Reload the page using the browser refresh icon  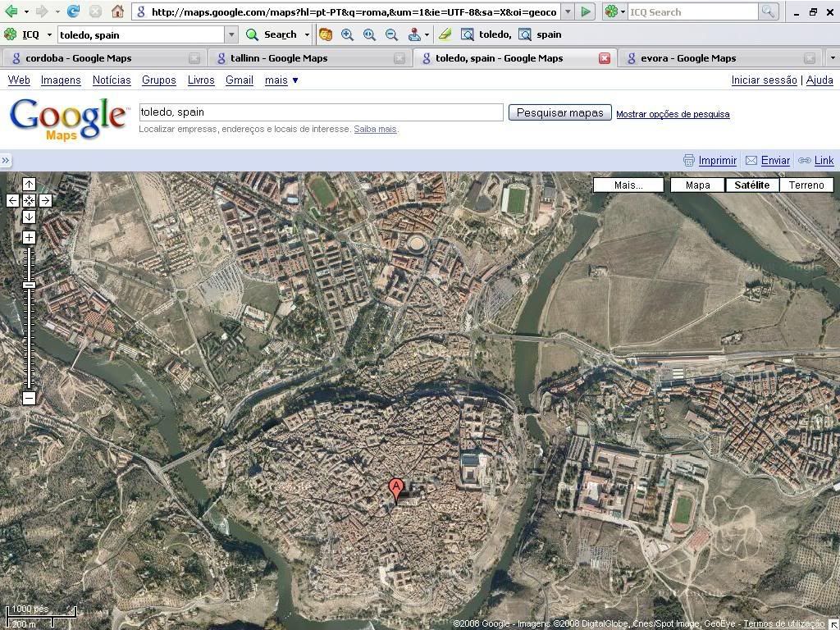[x=74, y=11]
